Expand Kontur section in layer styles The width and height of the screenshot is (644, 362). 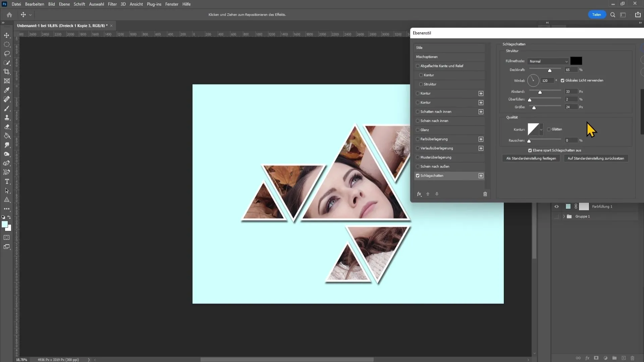tap(481, 93)
